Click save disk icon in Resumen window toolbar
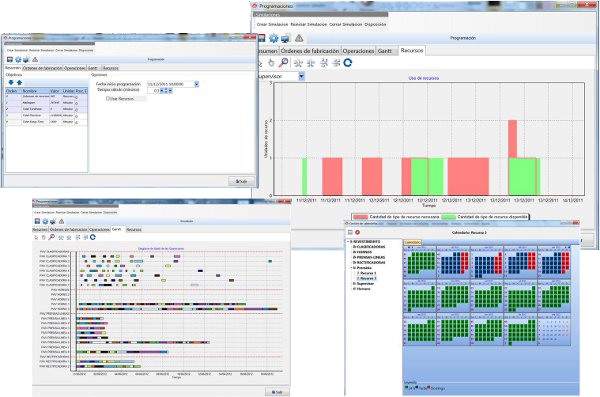 [10, 60]
